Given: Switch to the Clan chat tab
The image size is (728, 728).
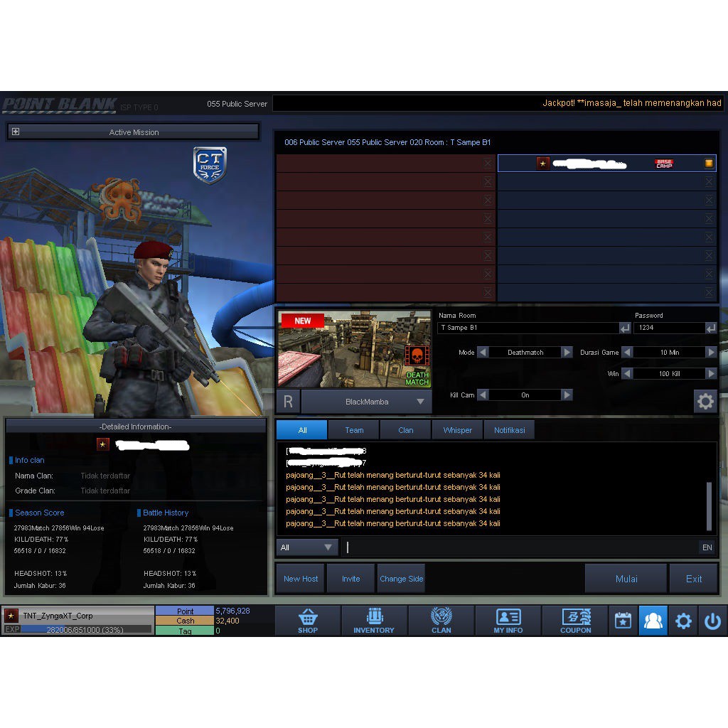Looking at the screenshot, I should (x=405, y=430).
